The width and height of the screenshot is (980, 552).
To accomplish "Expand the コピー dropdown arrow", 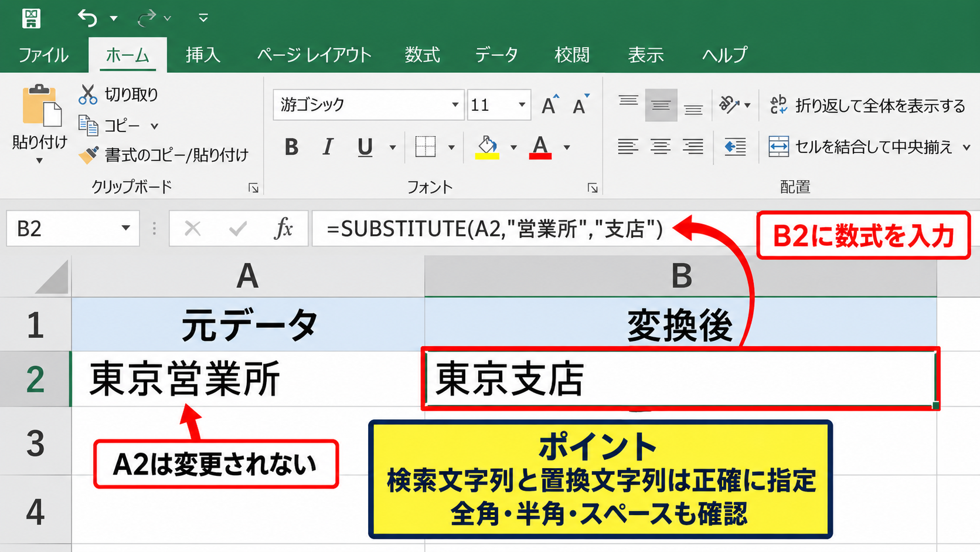I will click(155, 126).
